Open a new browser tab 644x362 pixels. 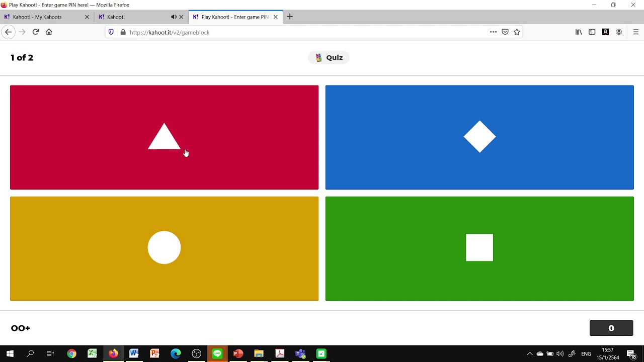click(x=290, y=17)
